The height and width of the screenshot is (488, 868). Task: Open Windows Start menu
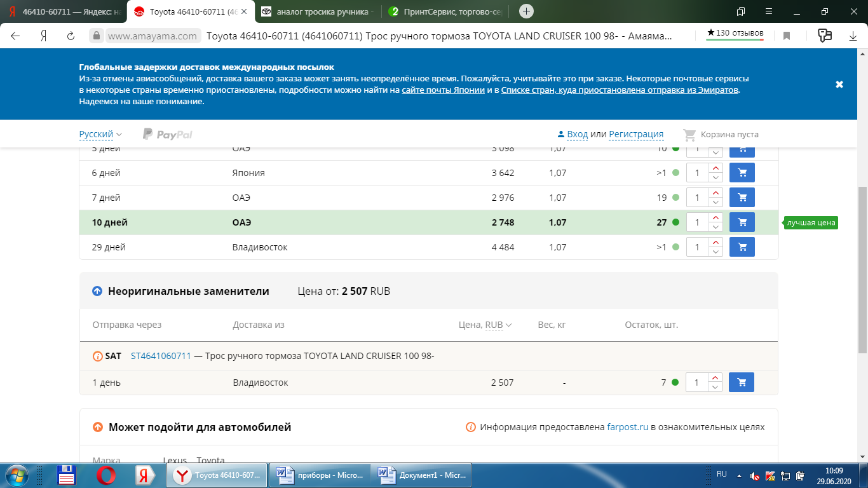17,475
